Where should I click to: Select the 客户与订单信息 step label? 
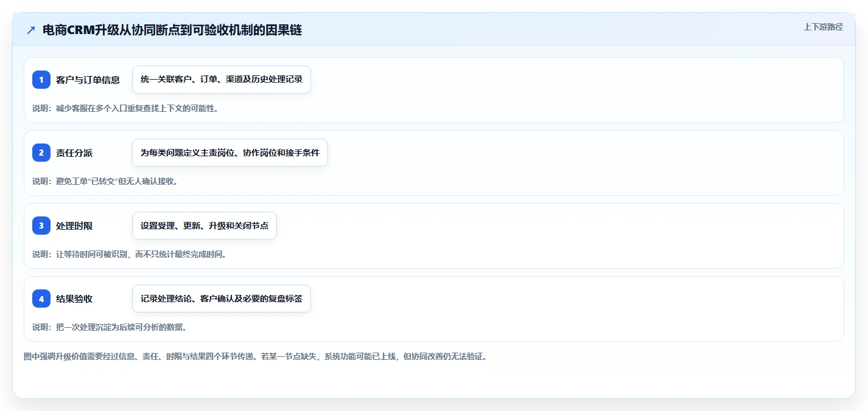[88, 80]
